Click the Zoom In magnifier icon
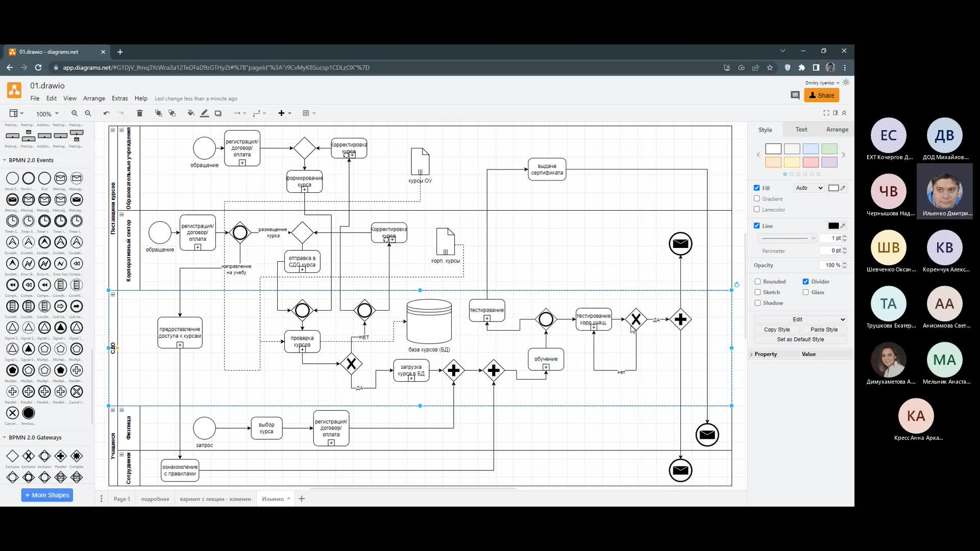 click(75, 113)
